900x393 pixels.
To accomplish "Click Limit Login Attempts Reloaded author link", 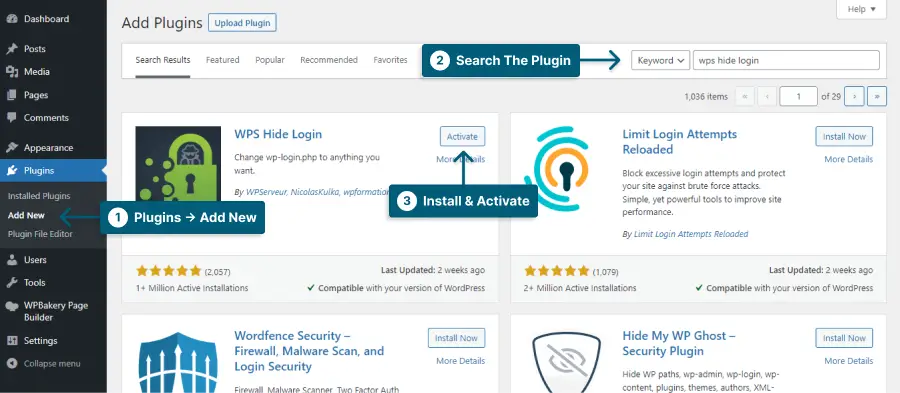I will click(x=691, y=234).
